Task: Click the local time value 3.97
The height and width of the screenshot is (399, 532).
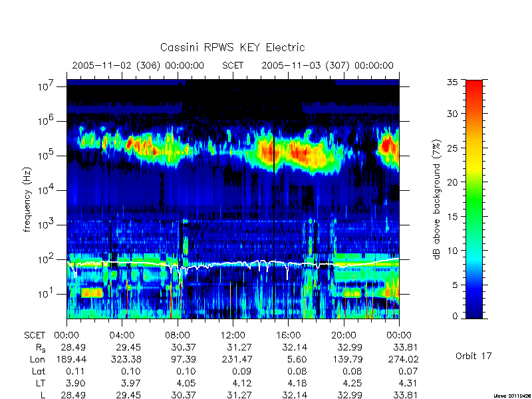Action: (x=131, y=384)
